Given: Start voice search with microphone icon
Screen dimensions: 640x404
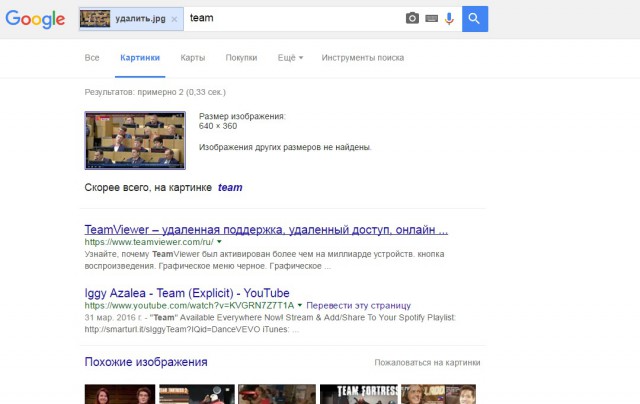Looking at the screenshot, I should click(449, 18).
